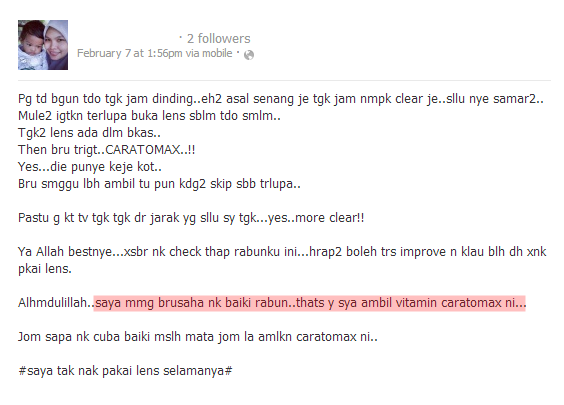Click the line Bru smggu lbh ambil

tap(159, 184)
